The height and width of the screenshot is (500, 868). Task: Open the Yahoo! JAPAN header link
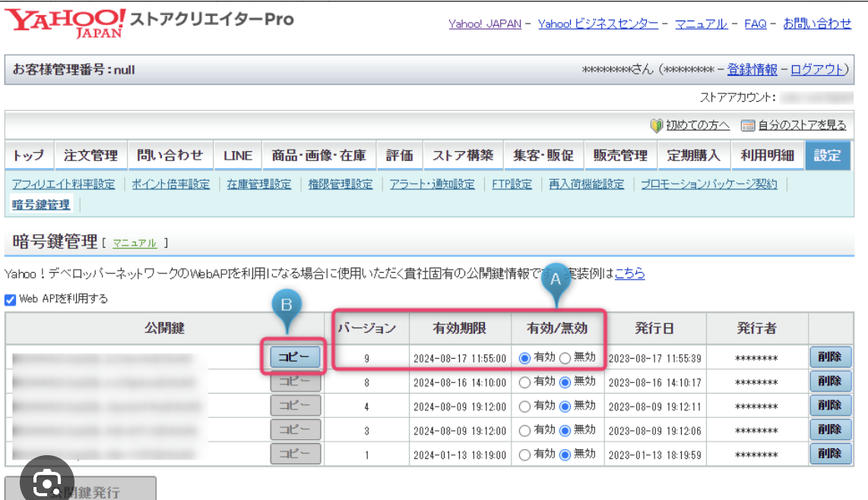[x=485, y=24]
